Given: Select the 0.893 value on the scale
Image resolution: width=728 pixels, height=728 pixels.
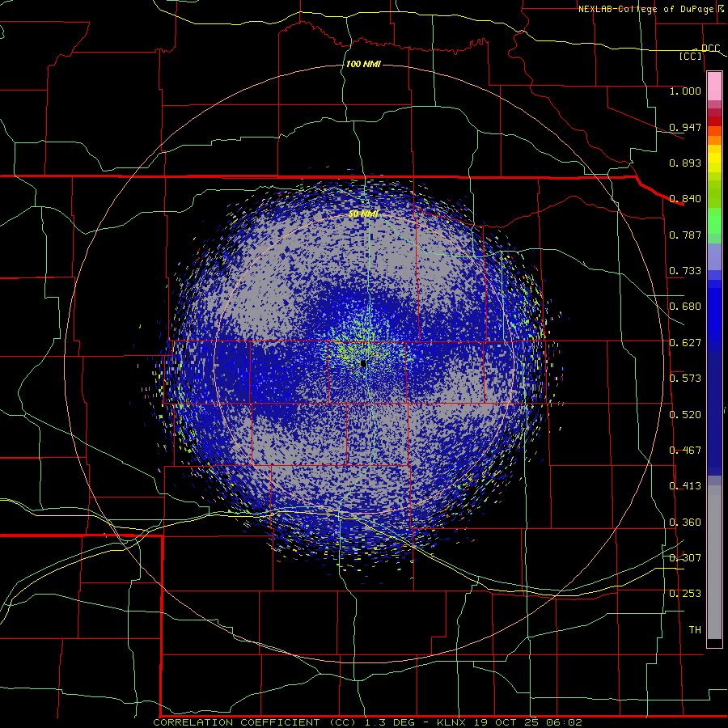Looking at the screenshot, I should [685, 163].
